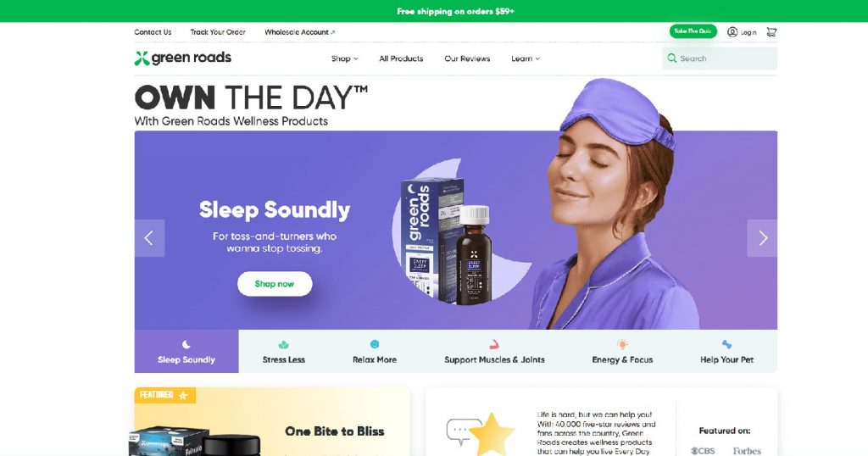Open Wholesale Account external link
This screenshot has height=456, width=868.
point(299,32)
